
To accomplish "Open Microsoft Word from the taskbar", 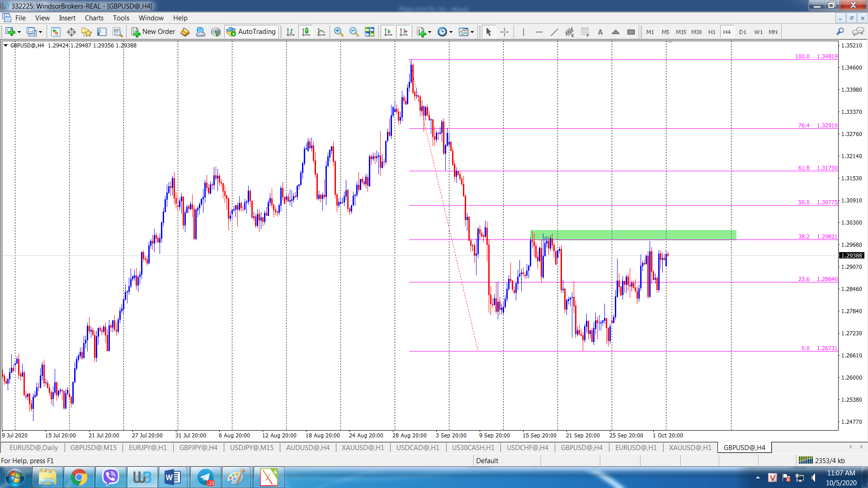I will click(x=173, y=477).
